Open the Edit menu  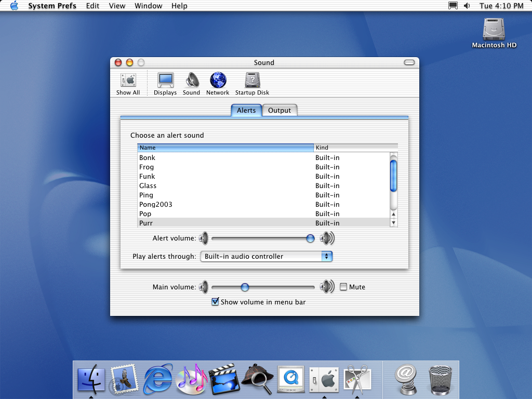pyautogui.click(x=93, y=6)
